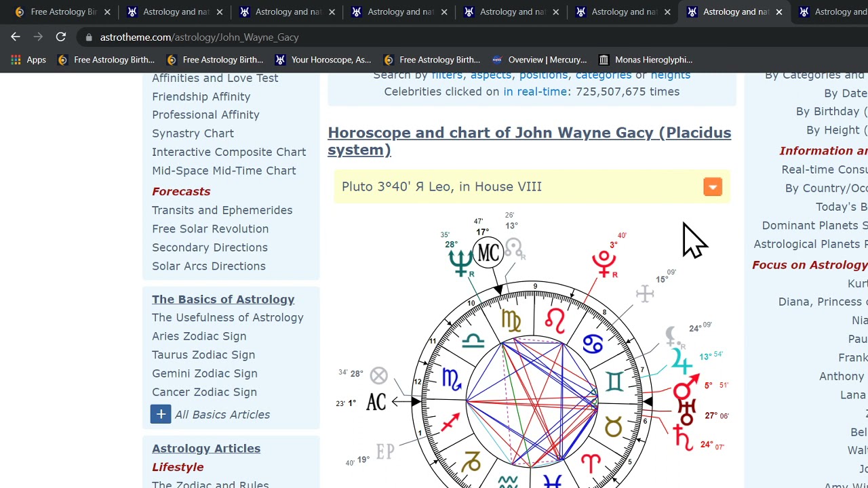Open Synastry Chart link
This screenshot has width=868, height=488.
click(193, 134)
